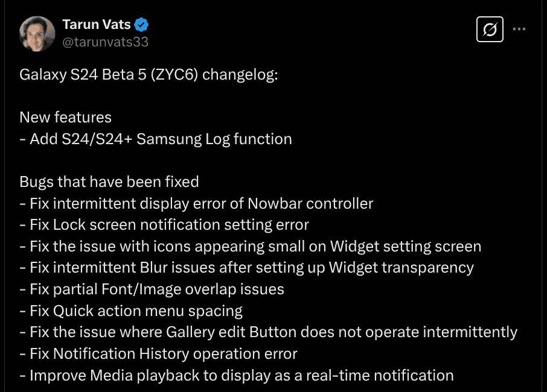Open Tarun Vats' profile picture
This screenshot has width=547, height=392.
37,34
